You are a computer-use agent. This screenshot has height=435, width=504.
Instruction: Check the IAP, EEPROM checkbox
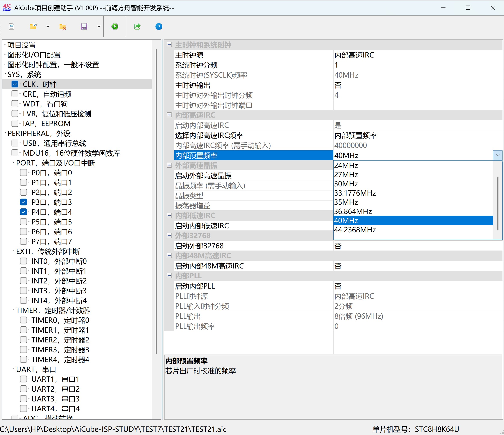pos(15,123)
